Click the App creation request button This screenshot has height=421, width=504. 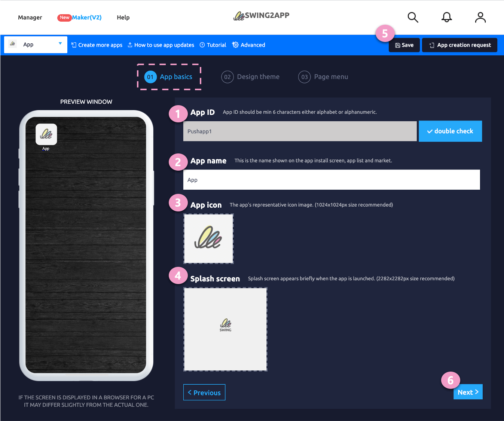click(459, 45)
